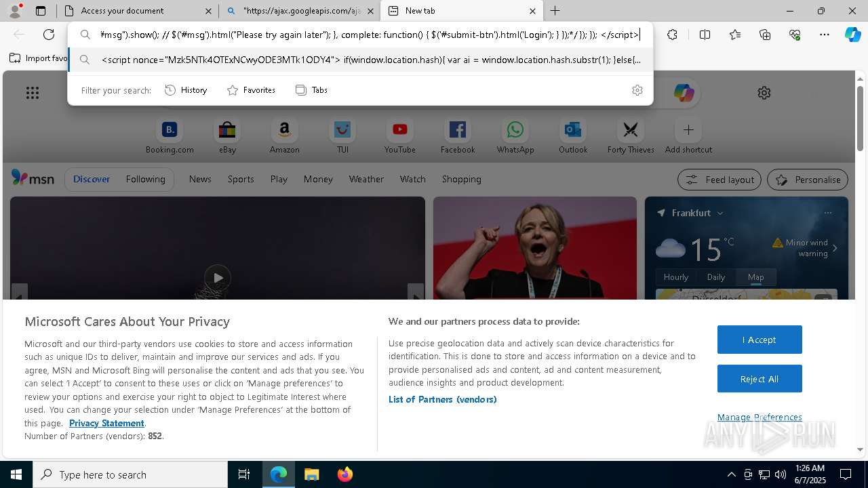Open WhatsApp shortcut
868x488 pixels.
[515, 136]
